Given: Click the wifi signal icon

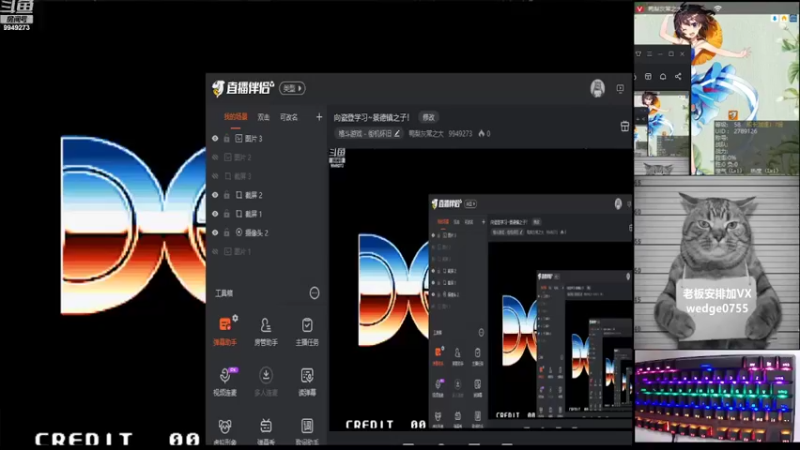Looking at the screenshot, I should point(717,9).
